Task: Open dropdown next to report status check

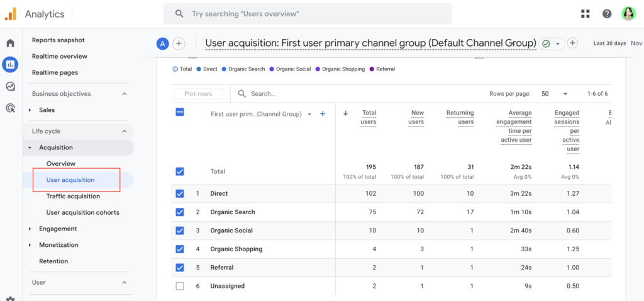Action: [558, 43]
